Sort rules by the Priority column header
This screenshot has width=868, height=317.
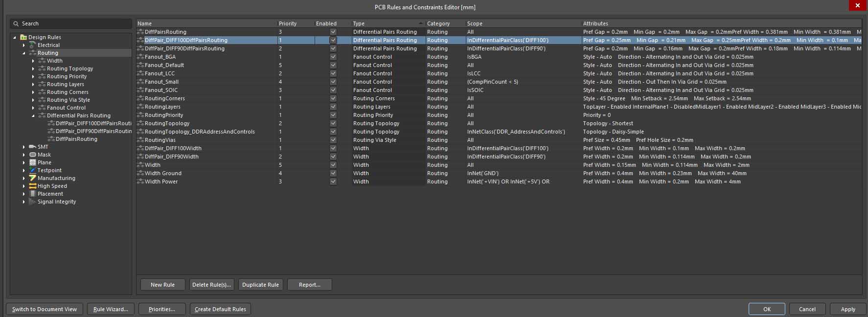288,23
